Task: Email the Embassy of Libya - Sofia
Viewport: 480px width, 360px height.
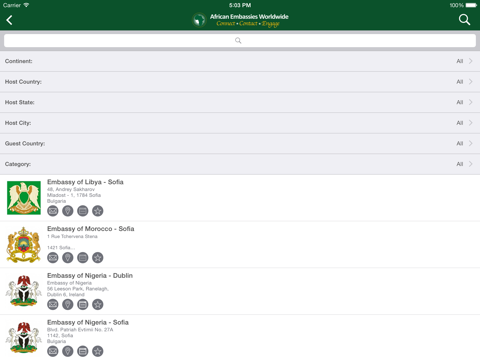Action: [x=53, y=211]
